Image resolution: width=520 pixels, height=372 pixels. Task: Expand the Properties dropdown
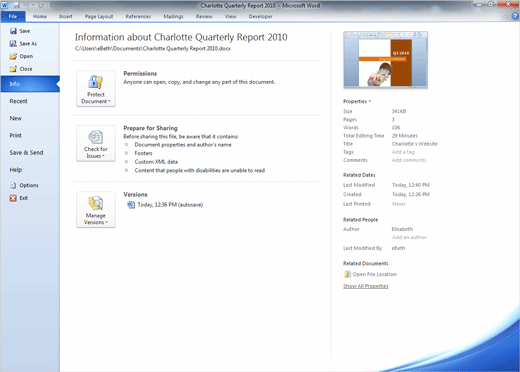(x=357, y=101)
